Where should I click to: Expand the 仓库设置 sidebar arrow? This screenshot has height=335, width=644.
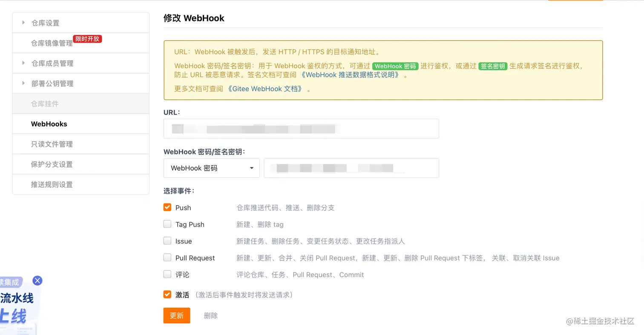tap(23, 23)
